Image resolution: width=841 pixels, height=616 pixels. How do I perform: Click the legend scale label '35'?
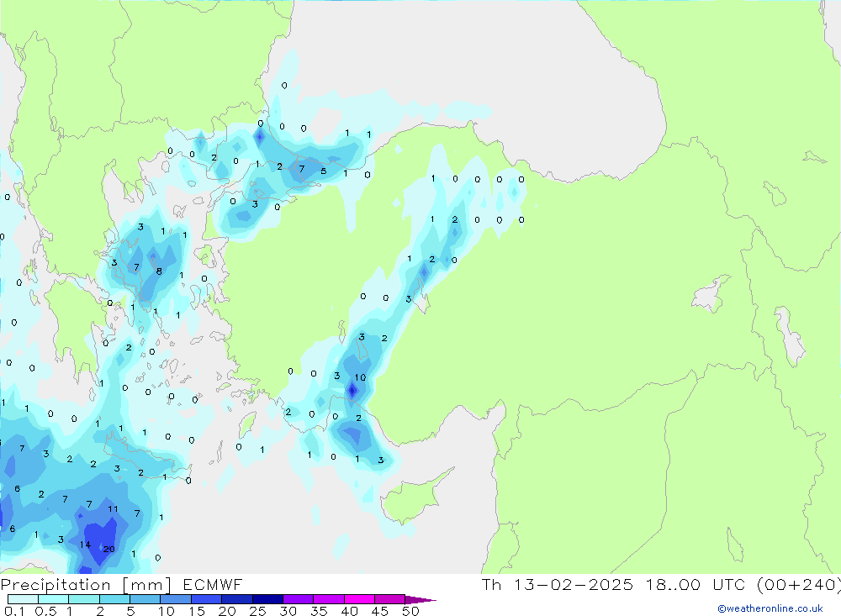tap(319, 611)
